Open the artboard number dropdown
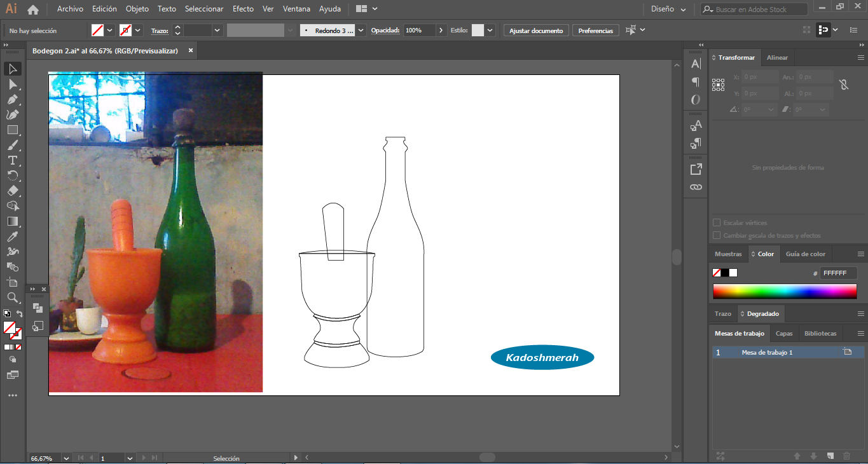The image size is (868, 464). (130, 458)
